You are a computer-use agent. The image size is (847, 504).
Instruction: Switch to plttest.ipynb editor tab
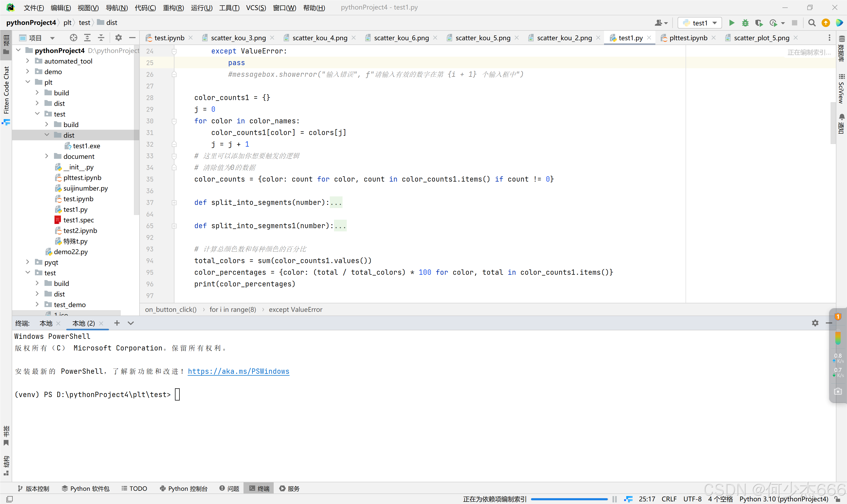(x=688, y=38)
